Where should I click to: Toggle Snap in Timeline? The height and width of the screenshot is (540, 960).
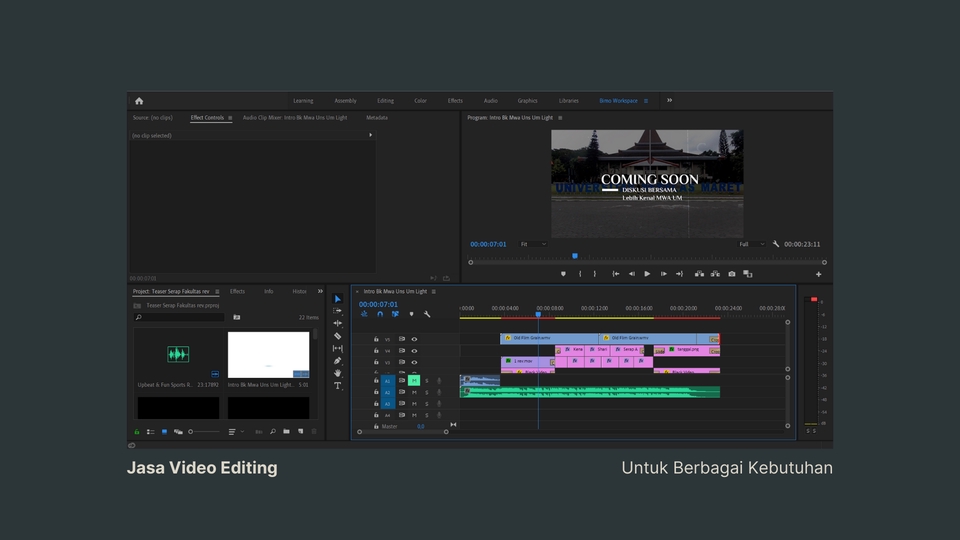pos(380,314)
